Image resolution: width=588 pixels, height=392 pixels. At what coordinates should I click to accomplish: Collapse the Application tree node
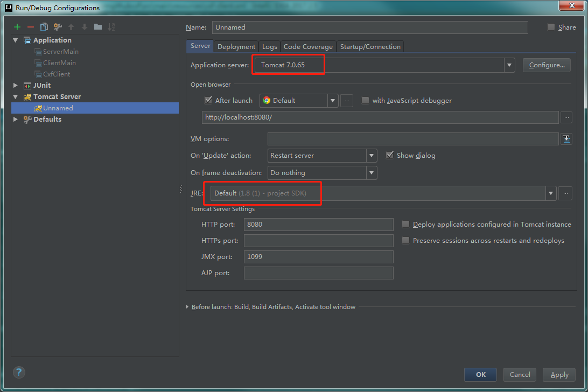[x=16, y=40]
